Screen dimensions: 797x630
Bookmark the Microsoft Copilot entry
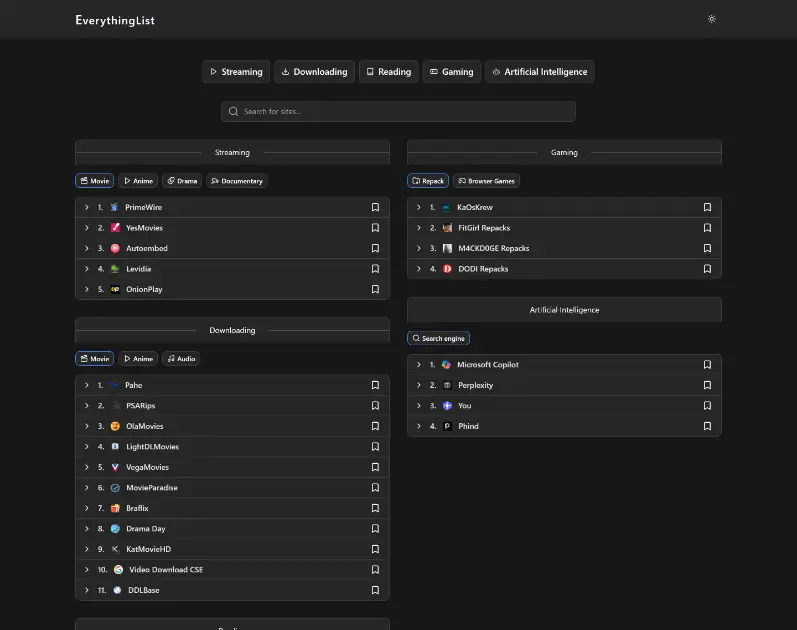707,365
